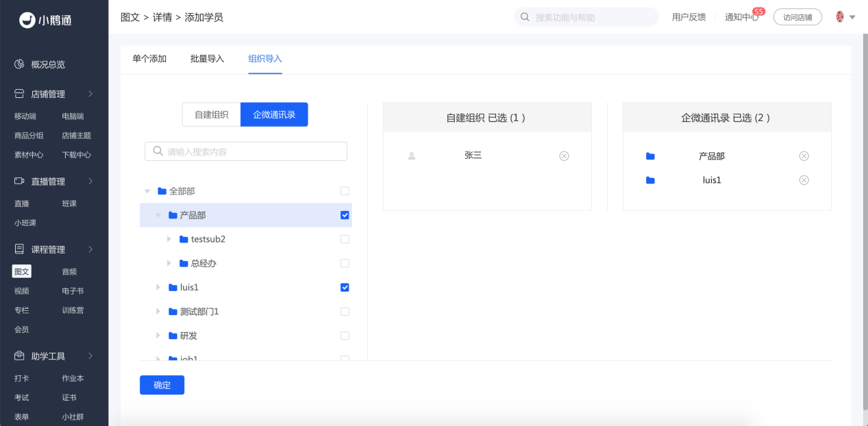
Task: Expand the 课程管理 sidebar chevron
Action: (90, 249)
